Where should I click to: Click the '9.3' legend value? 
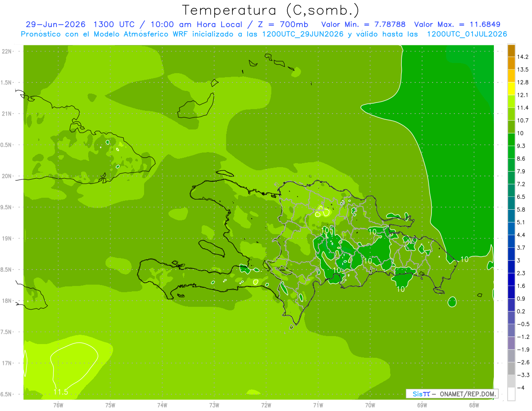pos(521,146)
